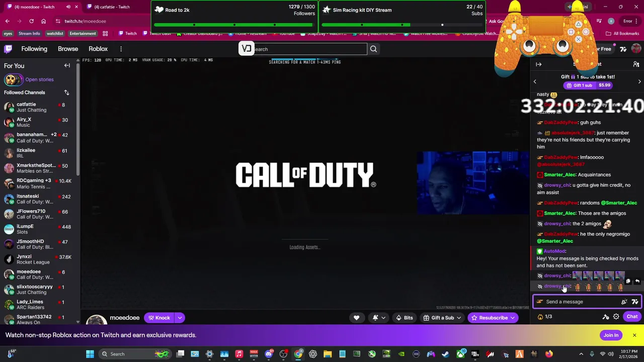Image resolution: width=644 pixels, height=362 pixels.
Task: Open the Roblox nav item
Action: (x=98, y=49)
